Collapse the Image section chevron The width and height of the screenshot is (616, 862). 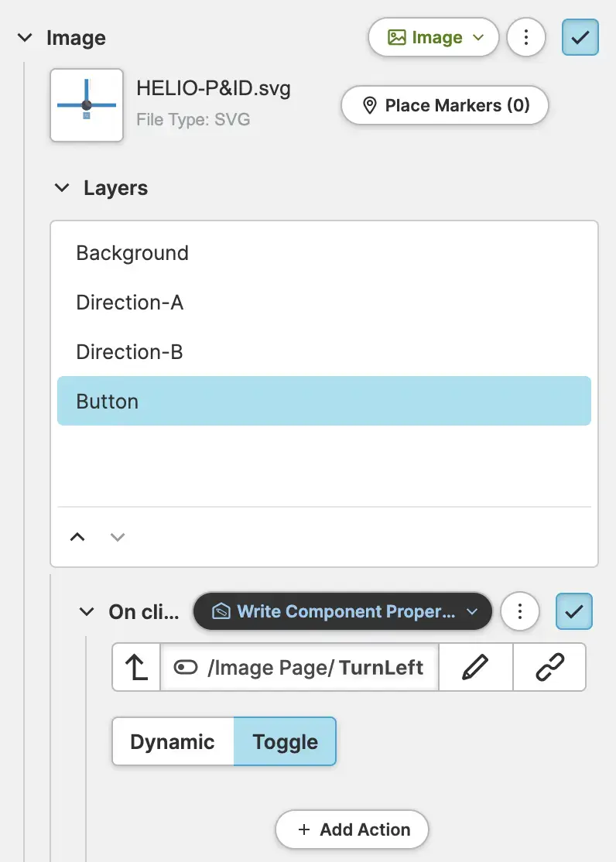click(25, 37)
